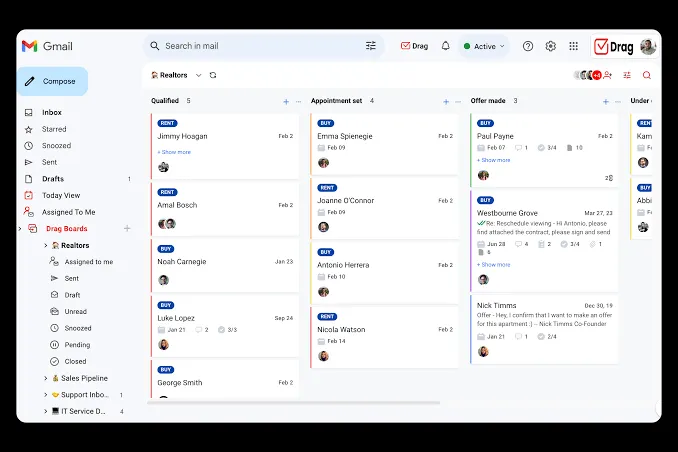Open the Drafts folder

[53, 179]
